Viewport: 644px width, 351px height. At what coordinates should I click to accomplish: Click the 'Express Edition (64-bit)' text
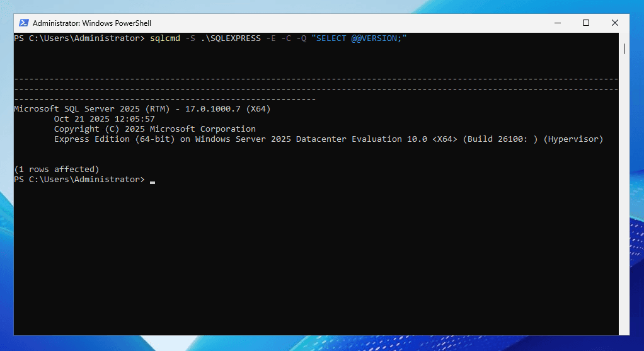pyautogui.click(x=115, y=139)
